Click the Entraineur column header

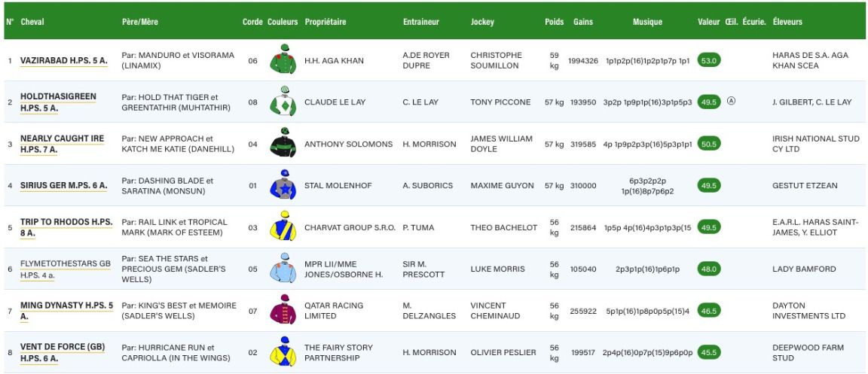tap(420, 22)
